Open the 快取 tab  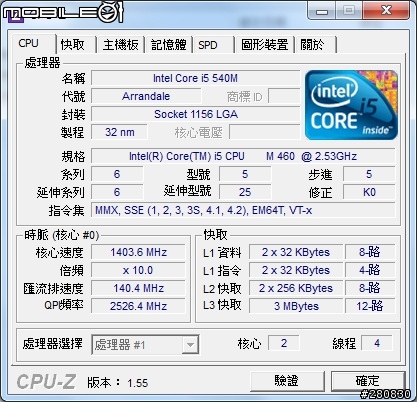[74, 44]
